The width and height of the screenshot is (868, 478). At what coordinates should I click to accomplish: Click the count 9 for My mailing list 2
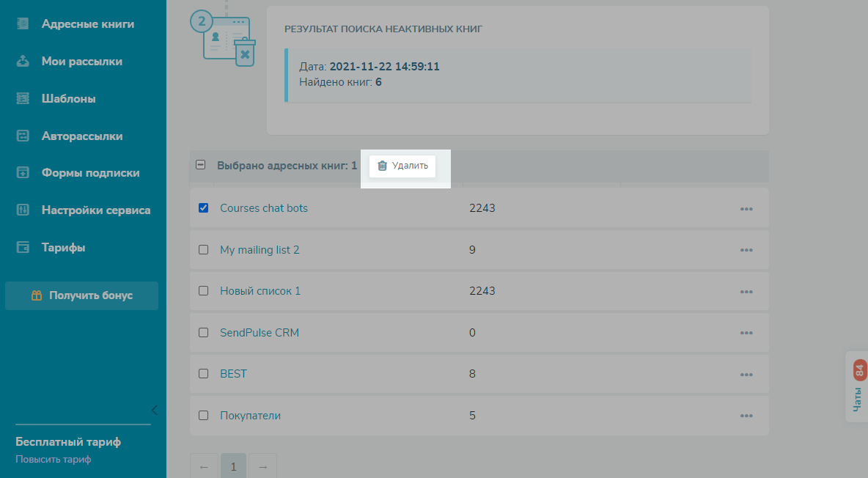pos(472,250)
